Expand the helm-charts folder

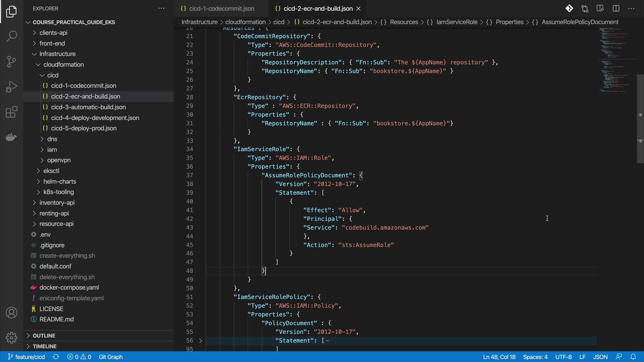click(x=60, y=181)
